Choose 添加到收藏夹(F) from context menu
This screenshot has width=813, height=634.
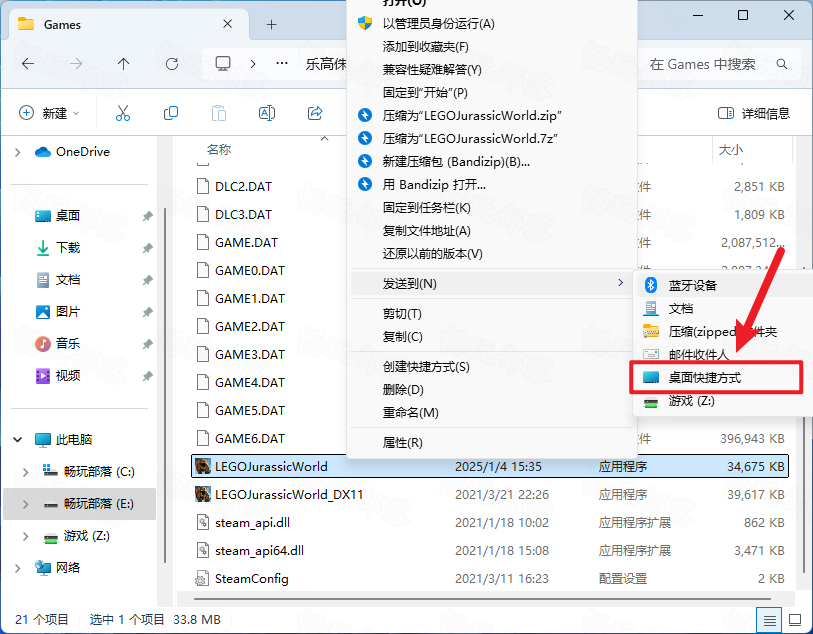point(425,47)
